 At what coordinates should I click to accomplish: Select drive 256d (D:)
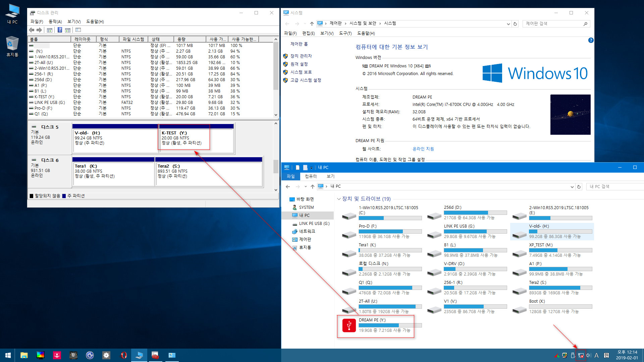click(x=467, y=213)
